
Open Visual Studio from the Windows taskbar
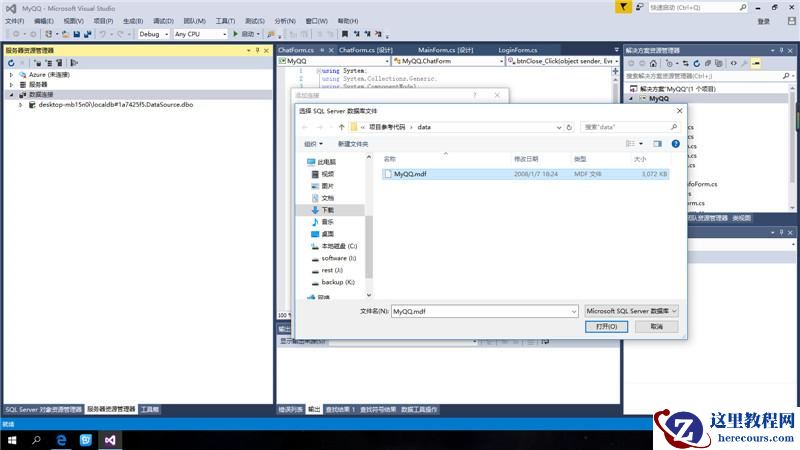pyautogui.click(x=112, y=439)
